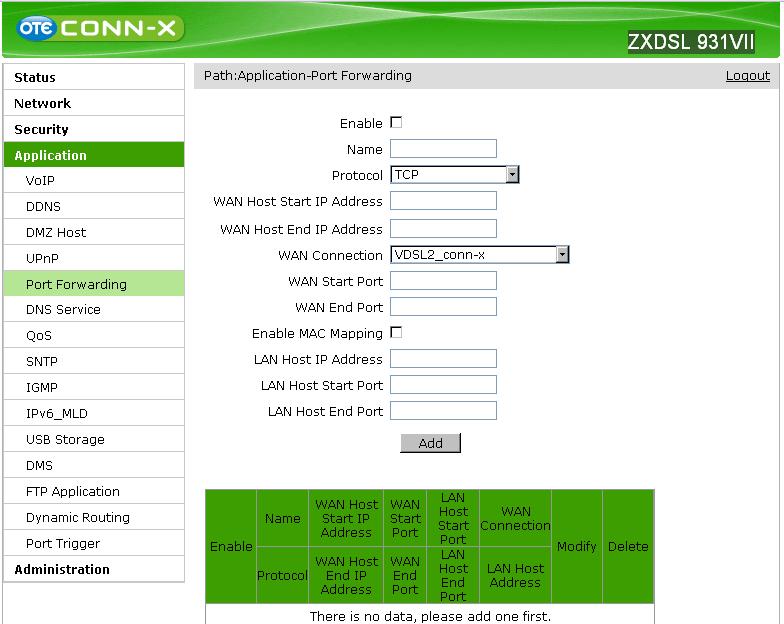Click the Logout link

pyautogui.click(x=748, y=76)
